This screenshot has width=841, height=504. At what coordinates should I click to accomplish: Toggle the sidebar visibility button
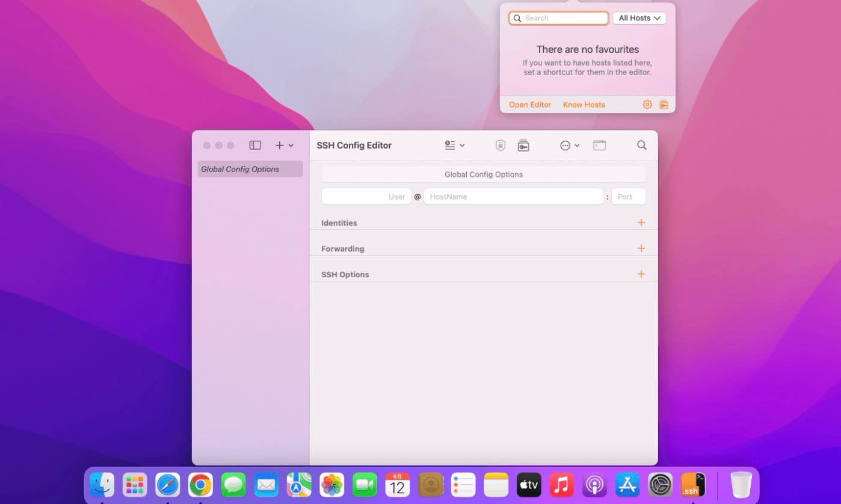pos(255,146)
